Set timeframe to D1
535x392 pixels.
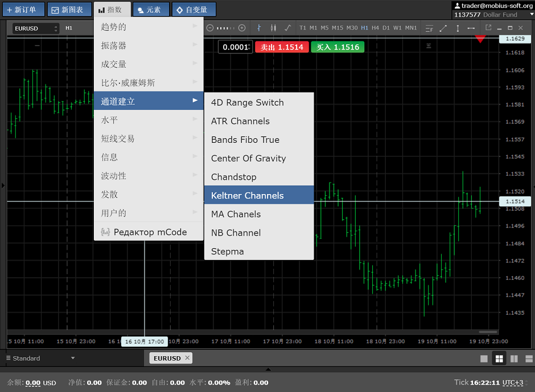pyautogui.click(x=386, y=28)
